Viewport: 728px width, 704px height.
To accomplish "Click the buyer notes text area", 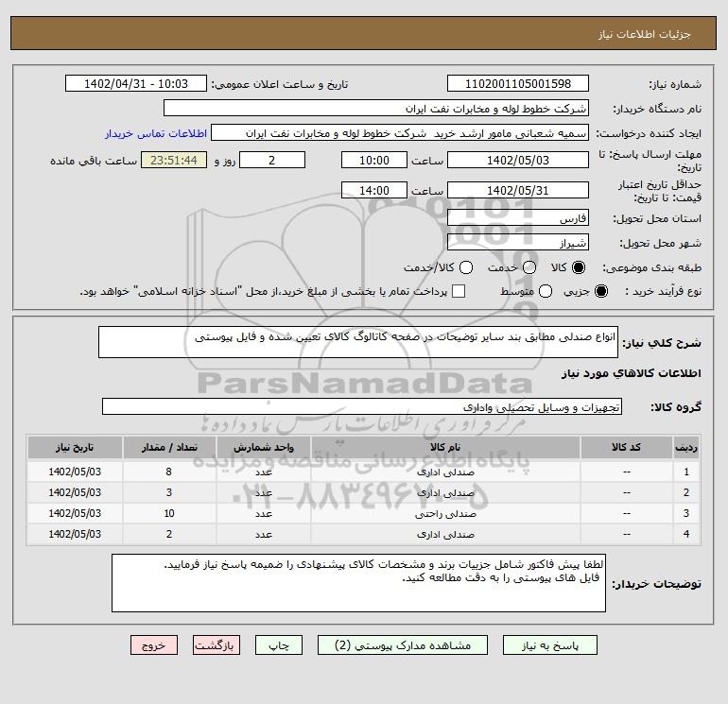I will point(358,583).
